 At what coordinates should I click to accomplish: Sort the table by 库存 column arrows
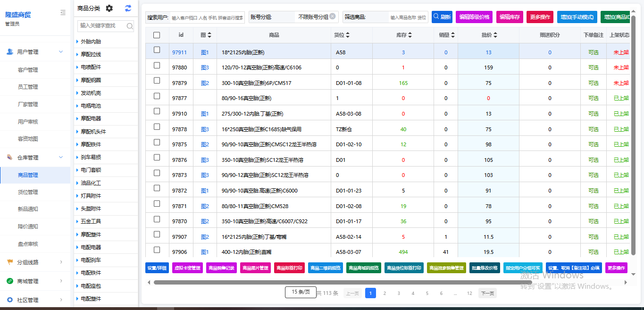(x=411, y=34)
